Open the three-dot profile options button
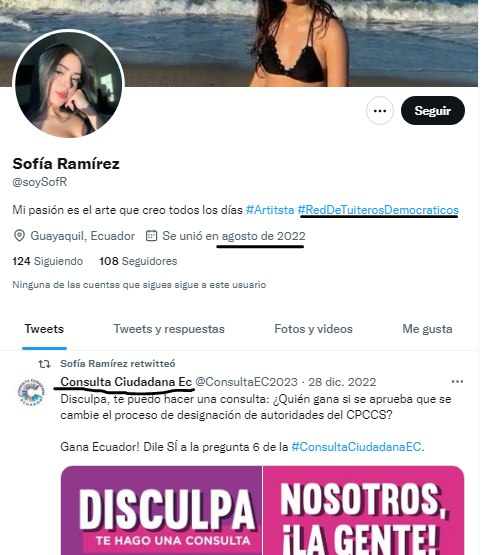 tap(380, 111)
